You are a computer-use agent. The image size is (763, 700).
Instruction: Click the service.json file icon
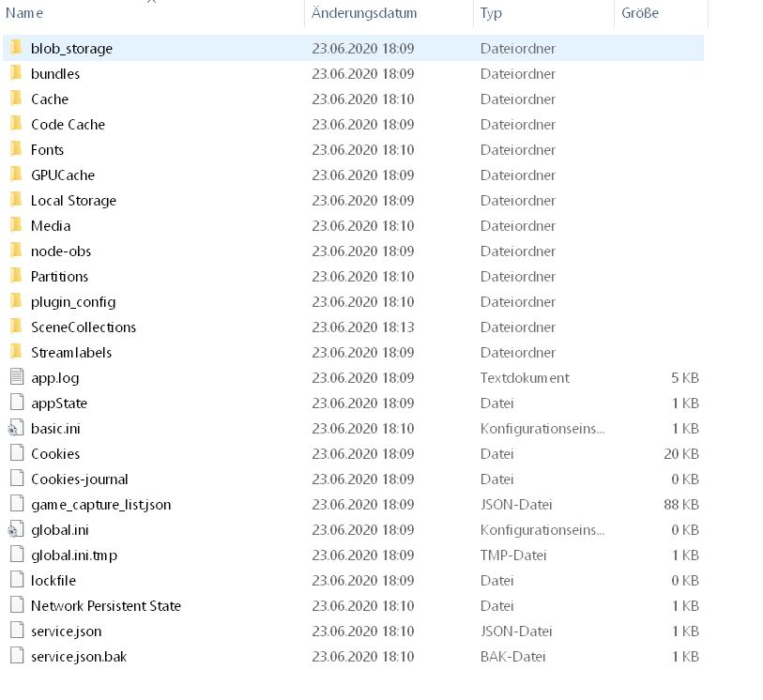(16, 631)
